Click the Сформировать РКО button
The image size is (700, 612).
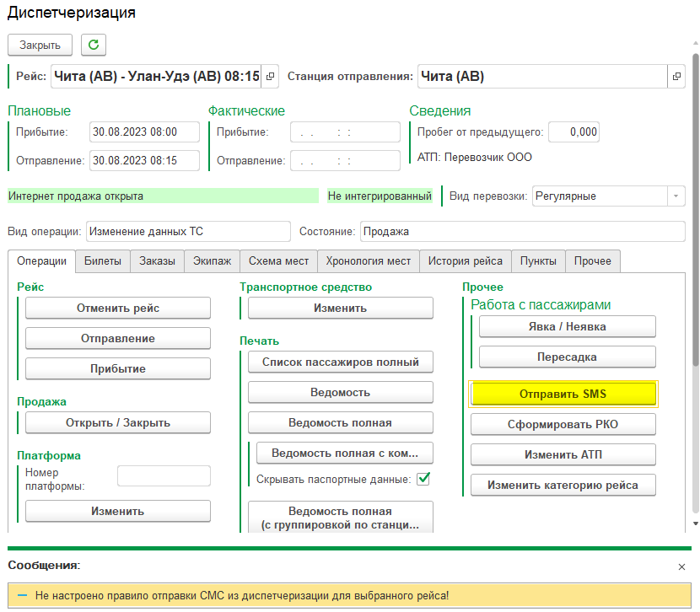(563, 424)
